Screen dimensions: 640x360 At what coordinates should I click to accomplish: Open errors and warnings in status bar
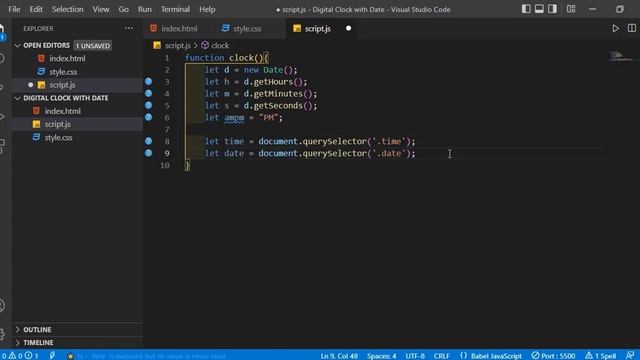pyautogui.click(x=20, y=356)
